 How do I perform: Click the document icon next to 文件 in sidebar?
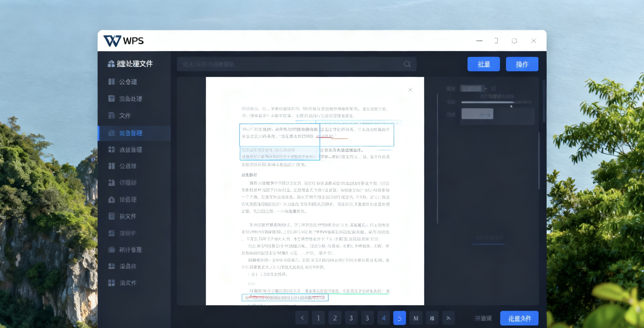click(112, 116)
